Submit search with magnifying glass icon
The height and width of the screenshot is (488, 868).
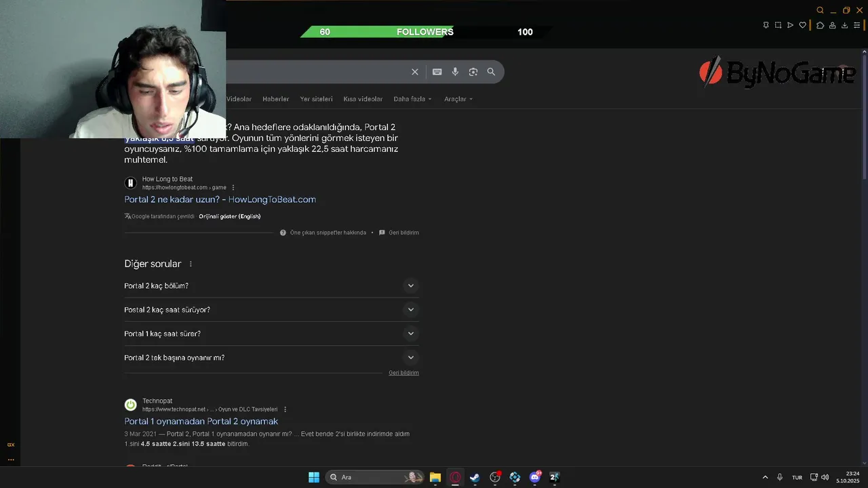coord(491,72)
